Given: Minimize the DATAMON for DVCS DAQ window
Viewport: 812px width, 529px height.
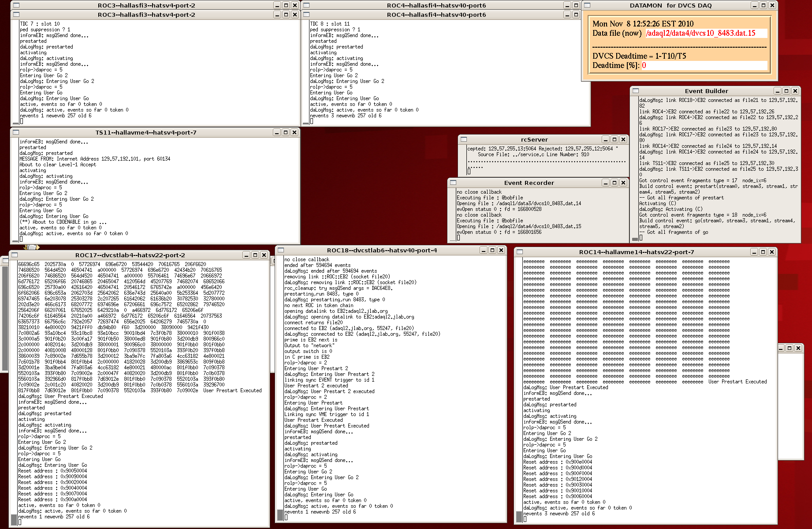Looking at the screenshot, I should [x=755, y=5].
